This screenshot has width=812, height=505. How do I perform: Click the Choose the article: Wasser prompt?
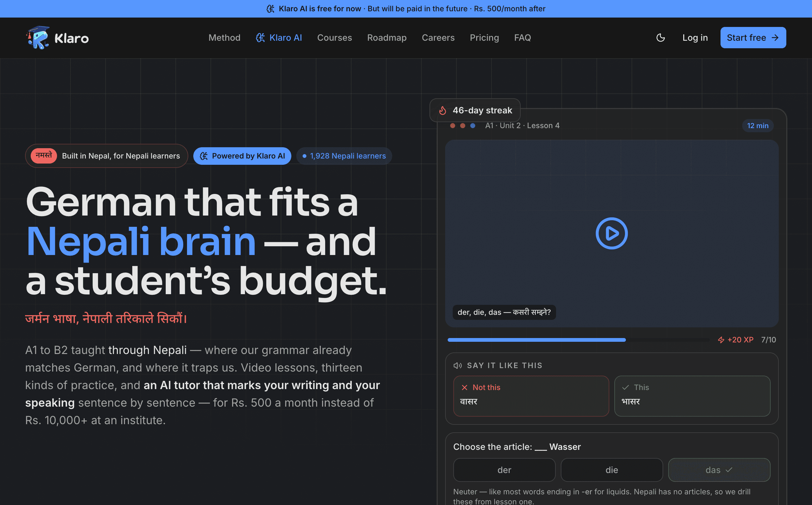click(517, 447)
